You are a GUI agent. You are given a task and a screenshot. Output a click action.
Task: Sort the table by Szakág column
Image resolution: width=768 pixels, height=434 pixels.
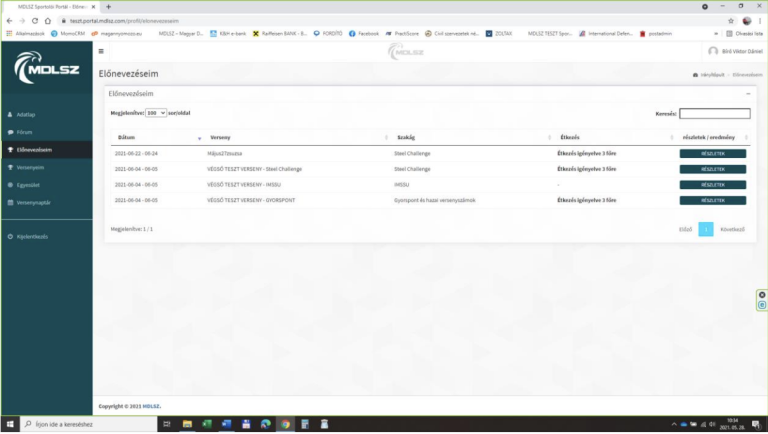coord(405,137)
